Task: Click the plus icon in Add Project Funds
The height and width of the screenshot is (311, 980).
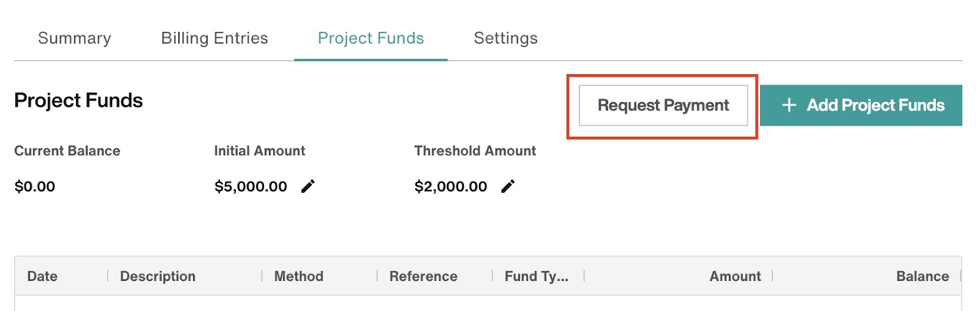Action: click(x=790, y=106)
